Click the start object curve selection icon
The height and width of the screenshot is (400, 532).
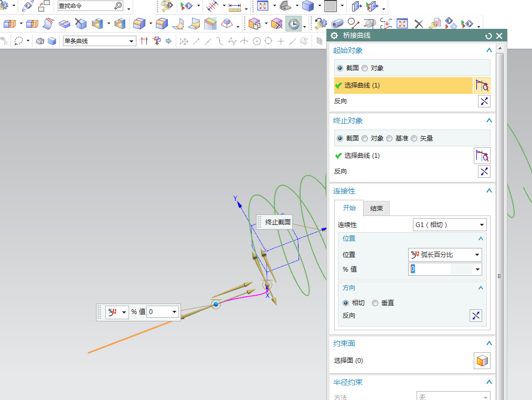[482, 85]
